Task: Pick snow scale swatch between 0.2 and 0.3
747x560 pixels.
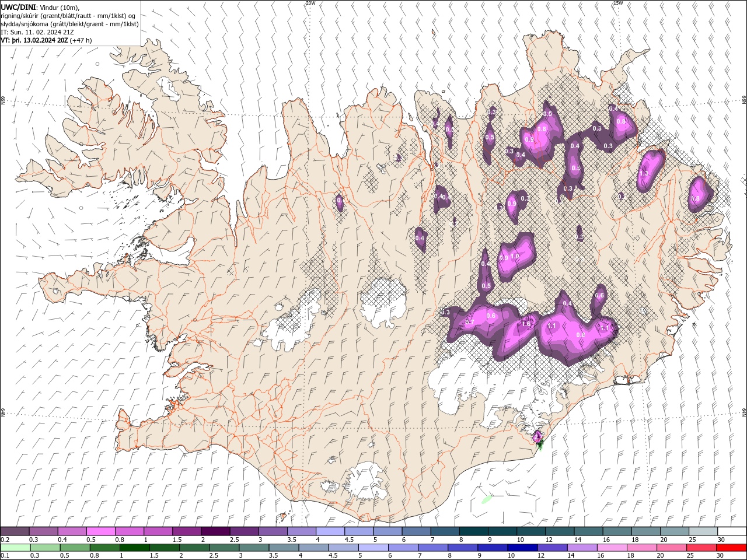Action: [15, 531]
